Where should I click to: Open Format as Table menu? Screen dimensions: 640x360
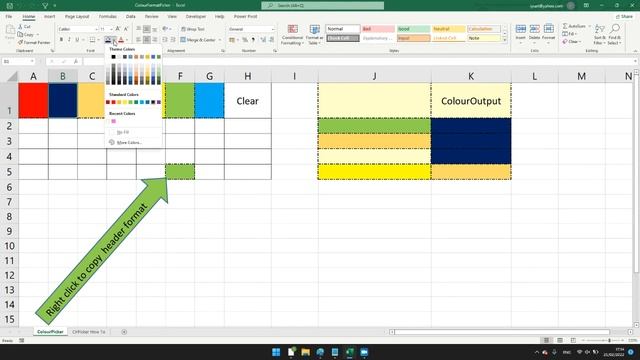point(315,35)
